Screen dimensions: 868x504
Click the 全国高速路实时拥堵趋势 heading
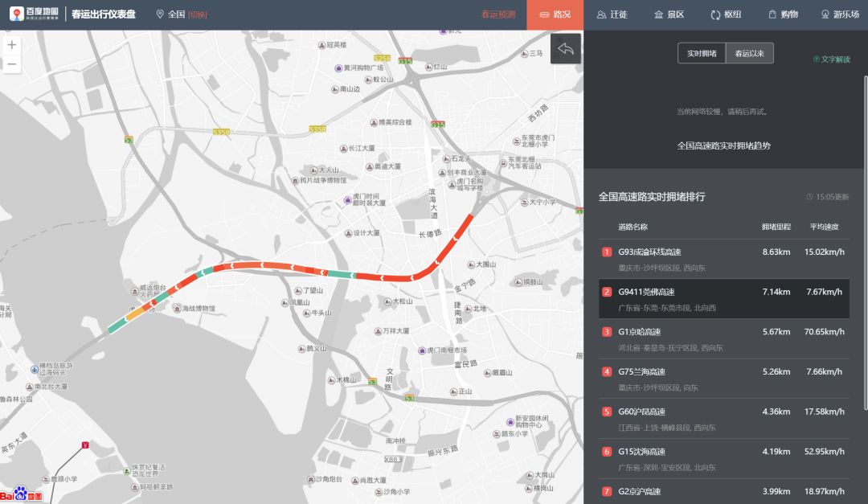[723, 145]
